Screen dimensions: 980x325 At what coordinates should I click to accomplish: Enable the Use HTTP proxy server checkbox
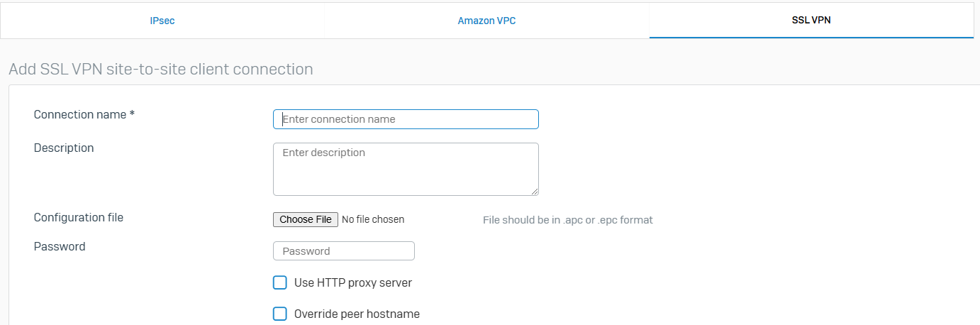coord(280,282)
